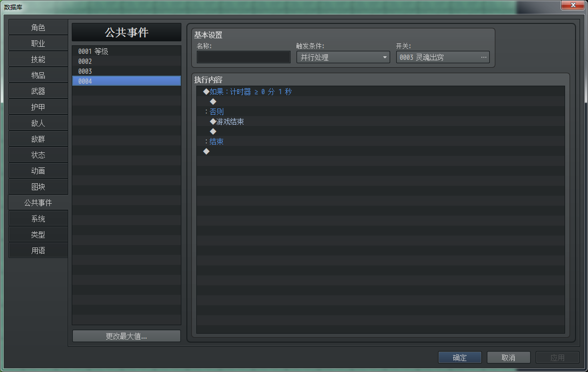The width and height of the screenshot is (588, 372).
Task: Select common event 0002 in list
Action: point(127,61)
